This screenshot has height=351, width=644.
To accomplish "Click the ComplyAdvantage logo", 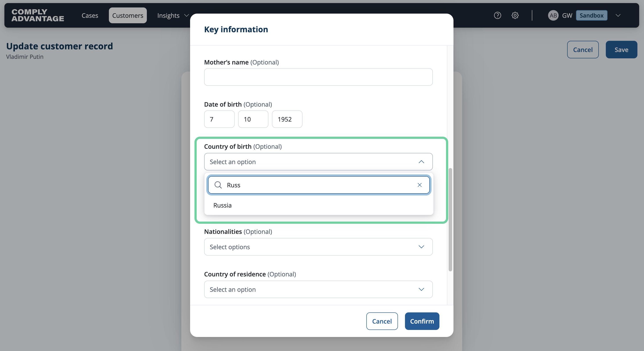I will pos(38,15).
